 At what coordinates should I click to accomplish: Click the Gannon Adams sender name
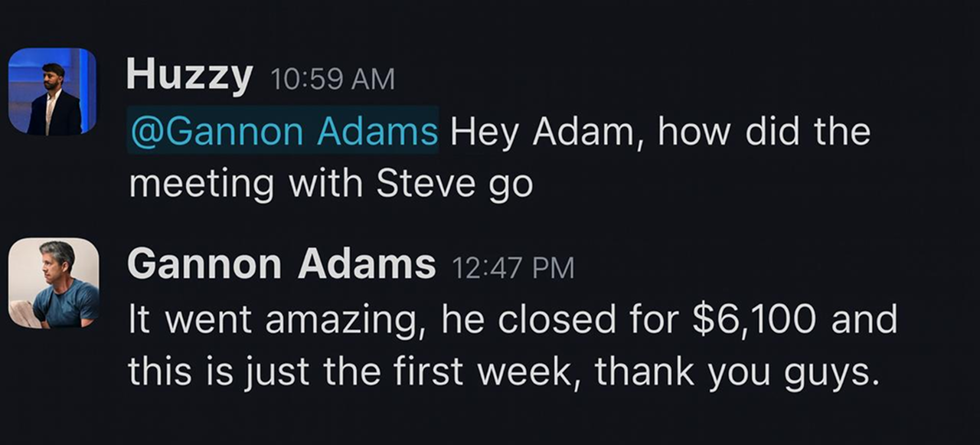click(x=281, y=265)
